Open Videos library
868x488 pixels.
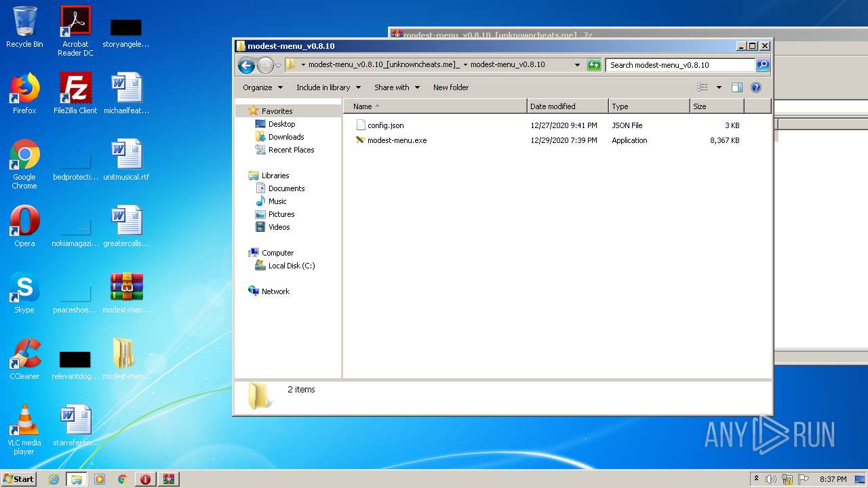279,227
